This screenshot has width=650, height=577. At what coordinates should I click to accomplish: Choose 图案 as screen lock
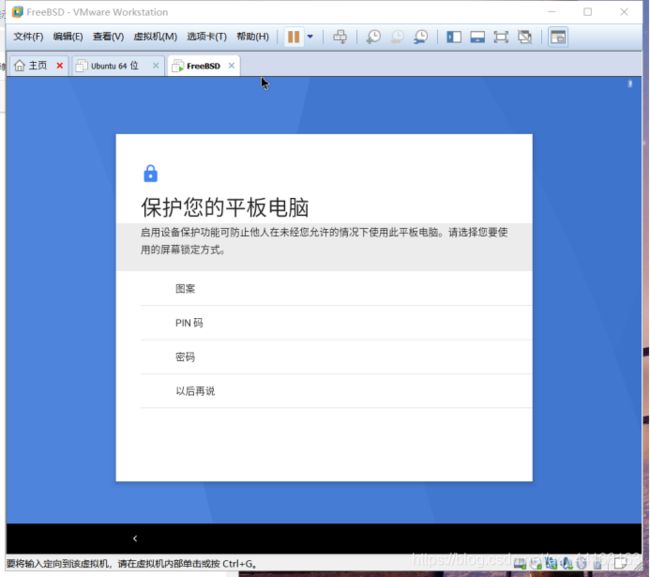[x=336, y=288]
